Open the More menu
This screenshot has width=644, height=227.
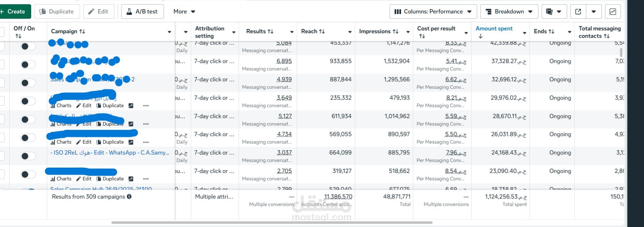coord(184,12)
